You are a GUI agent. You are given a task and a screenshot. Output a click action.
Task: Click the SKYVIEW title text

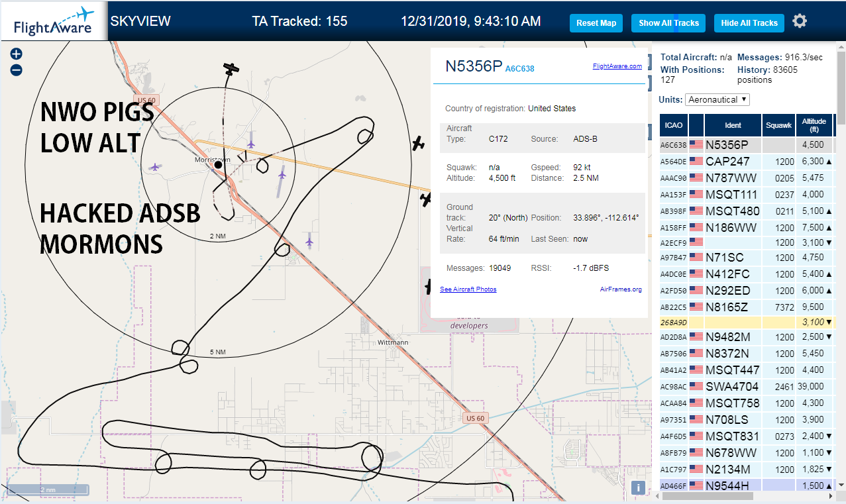pos(140,21)
